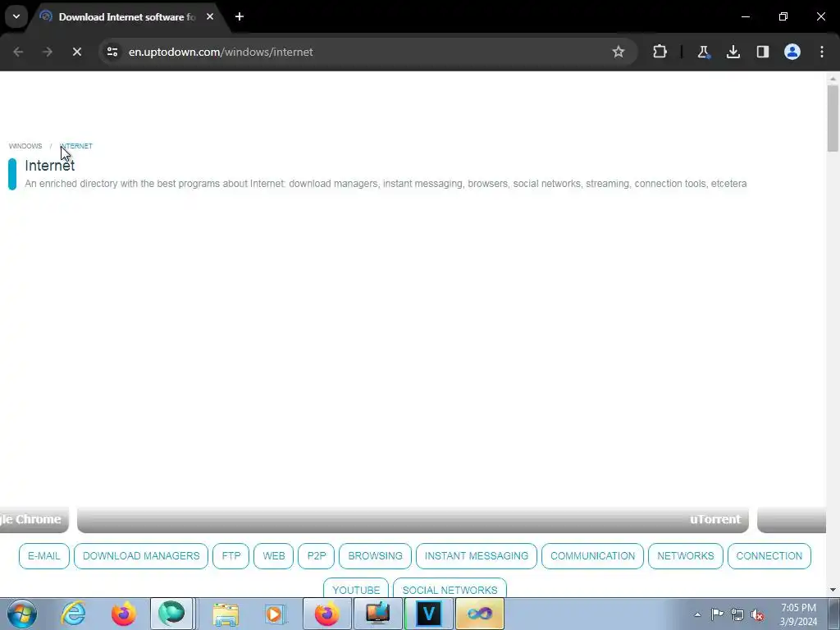Select the BROWSING category tag
Screen dimensions: 840x630
pos(375,556)
